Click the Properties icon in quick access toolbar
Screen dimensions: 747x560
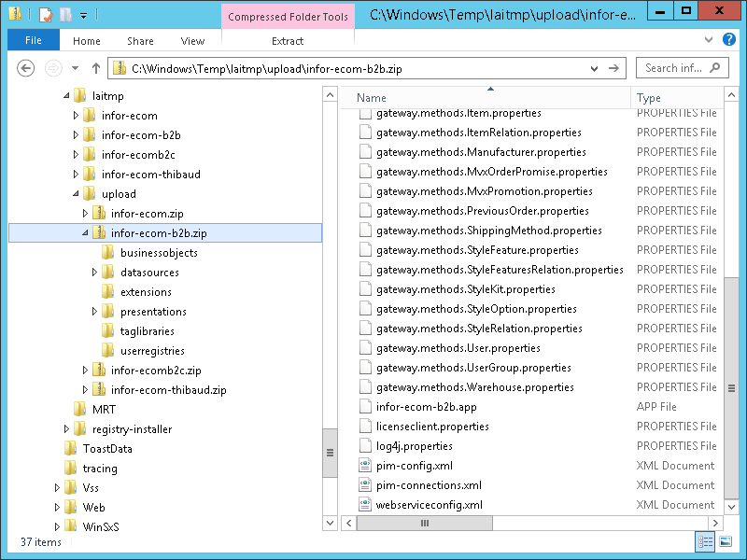[x=45, y=14]
